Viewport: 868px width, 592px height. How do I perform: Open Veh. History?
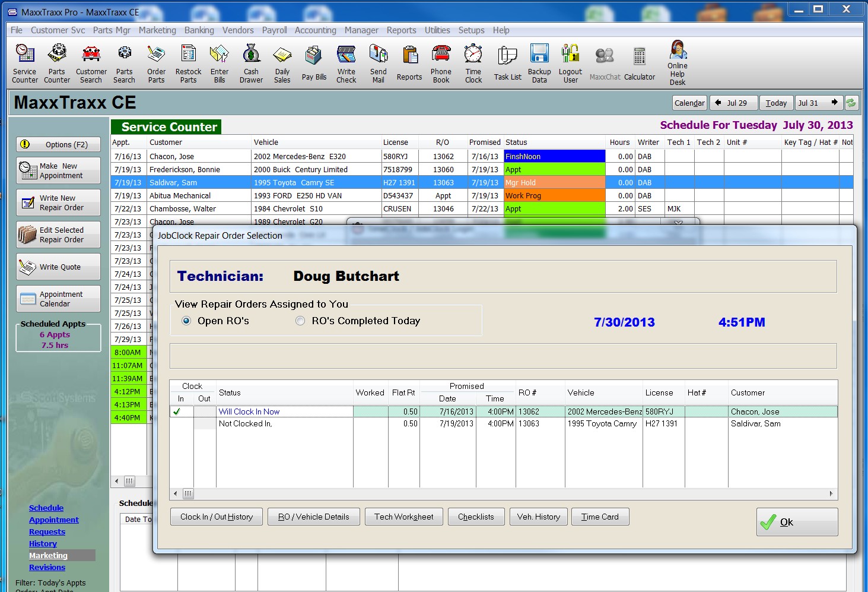point(539,517)
